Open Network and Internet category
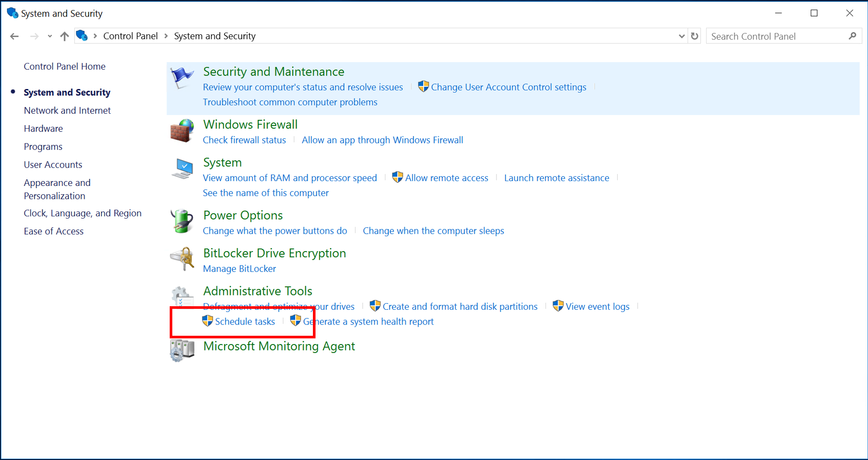 click(67, 111)
